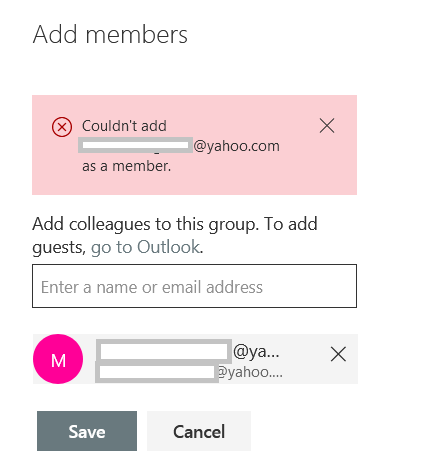Focus the name or email address field
This screenshot has height=456, width=429.
pos(194,286)
